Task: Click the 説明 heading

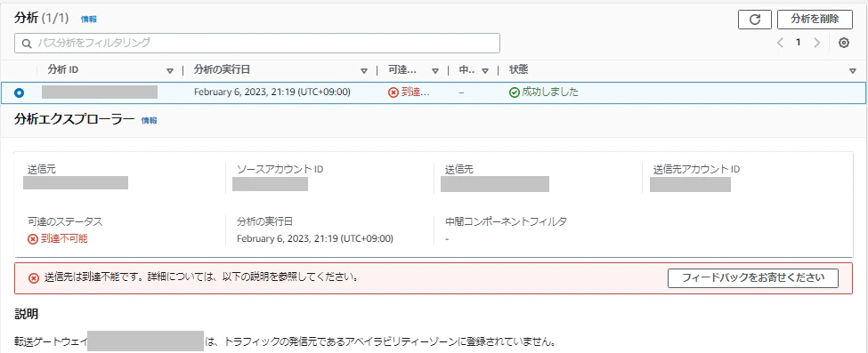Action: click(x=26, y=314)
